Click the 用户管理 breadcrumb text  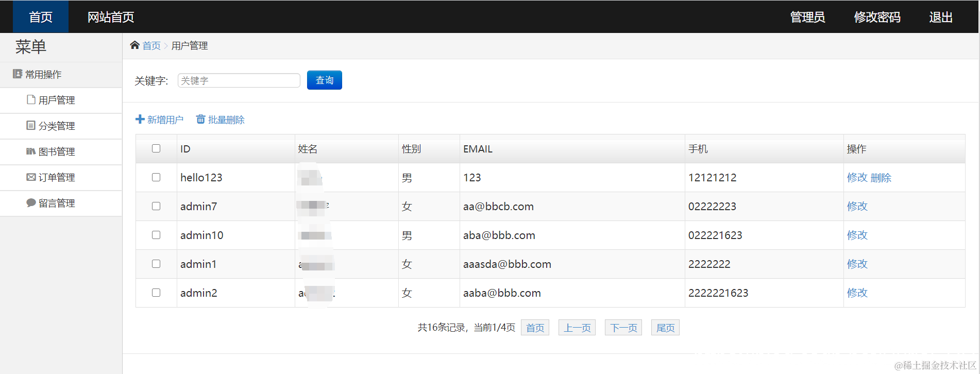[x=190, y=46]
